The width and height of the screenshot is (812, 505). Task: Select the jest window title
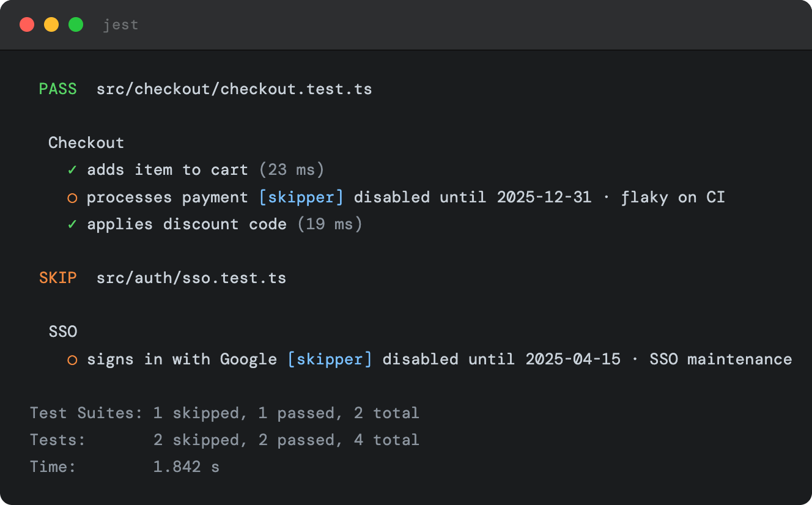[120, 24]
